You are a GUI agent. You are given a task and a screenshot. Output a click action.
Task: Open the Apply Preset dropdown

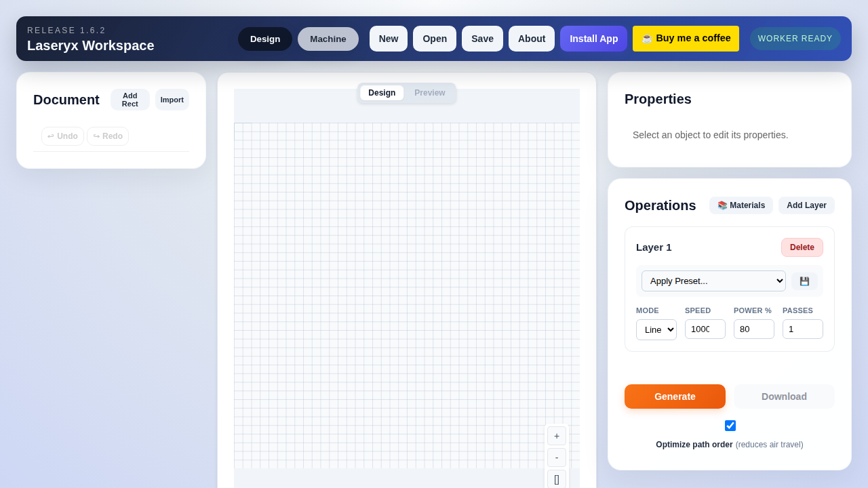pos(713,281)
